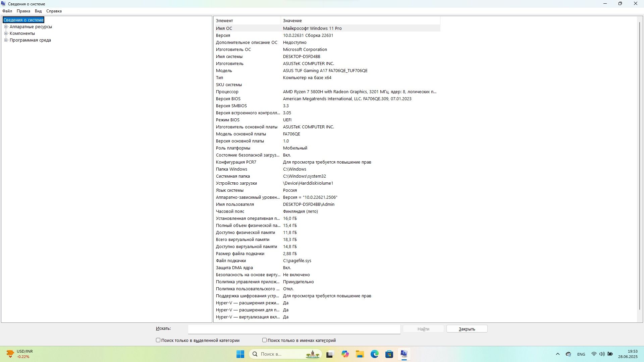The image size is (644, 362).
Task: Select the Имя пользователя row
Action: 327,204
